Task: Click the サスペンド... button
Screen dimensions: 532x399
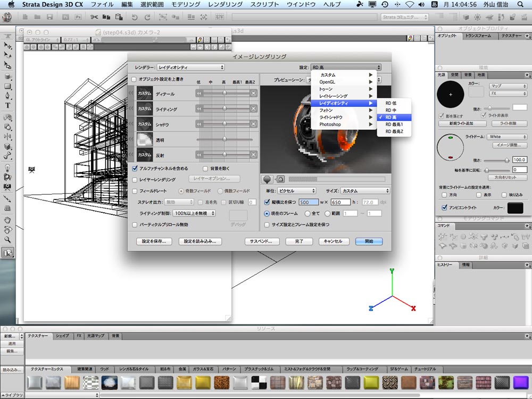Action: [x=262, y=241]
